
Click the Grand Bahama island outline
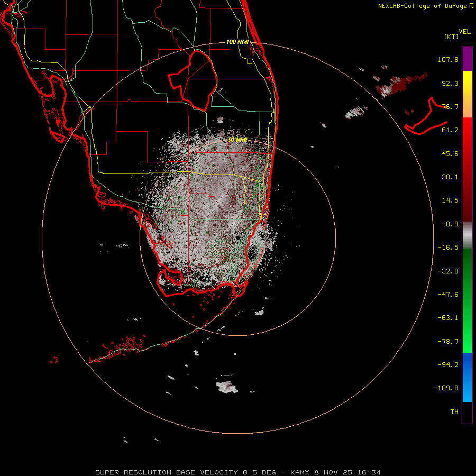click(426, 116)
